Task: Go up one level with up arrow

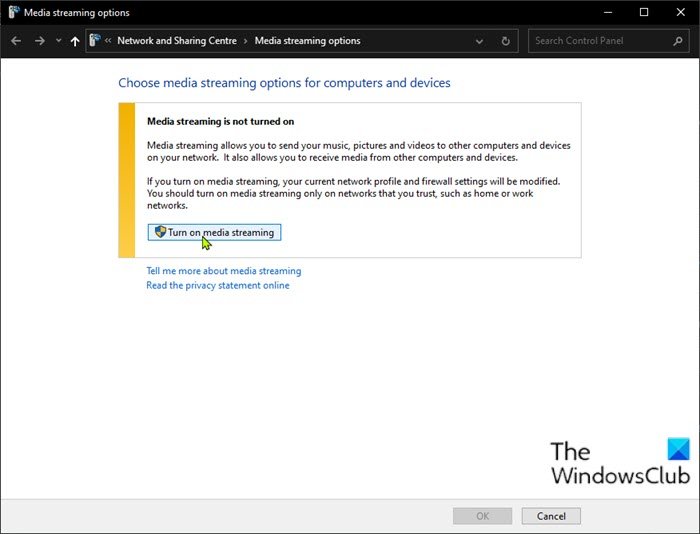Action: click(75, 41)
